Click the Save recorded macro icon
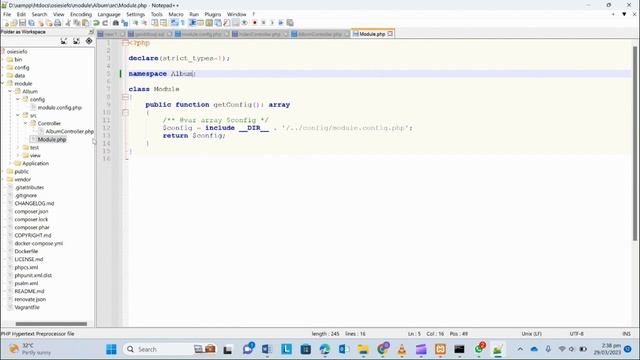640x360 pixels. pos(290,23)
